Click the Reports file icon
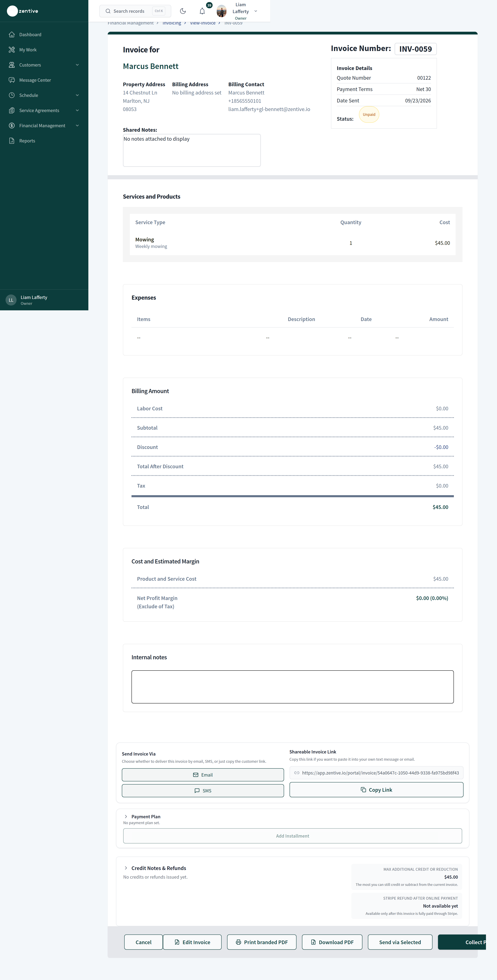This screenshot has width=497, height=980. 12,141
